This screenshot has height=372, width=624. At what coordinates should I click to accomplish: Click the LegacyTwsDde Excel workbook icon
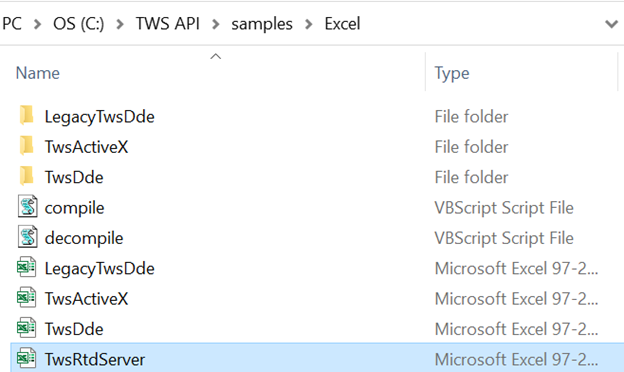pyautogui.click(x=27, y=267)
